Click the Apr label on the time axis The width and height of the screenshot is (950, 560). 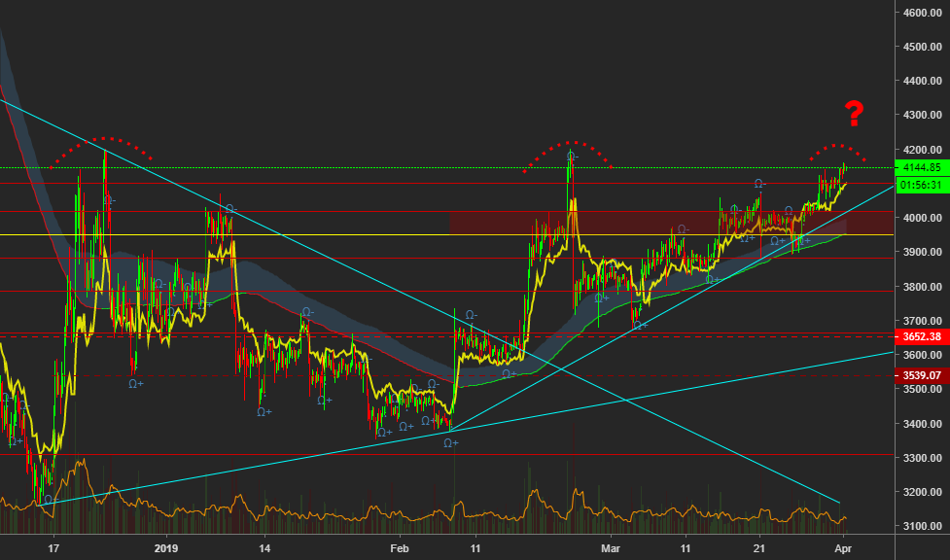click(842, 546)
